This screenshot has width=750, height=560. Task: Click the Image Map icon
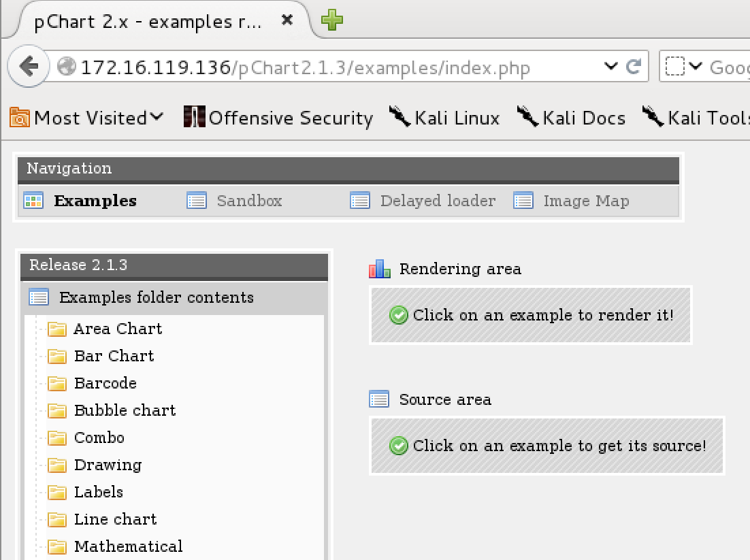[523, 201]
